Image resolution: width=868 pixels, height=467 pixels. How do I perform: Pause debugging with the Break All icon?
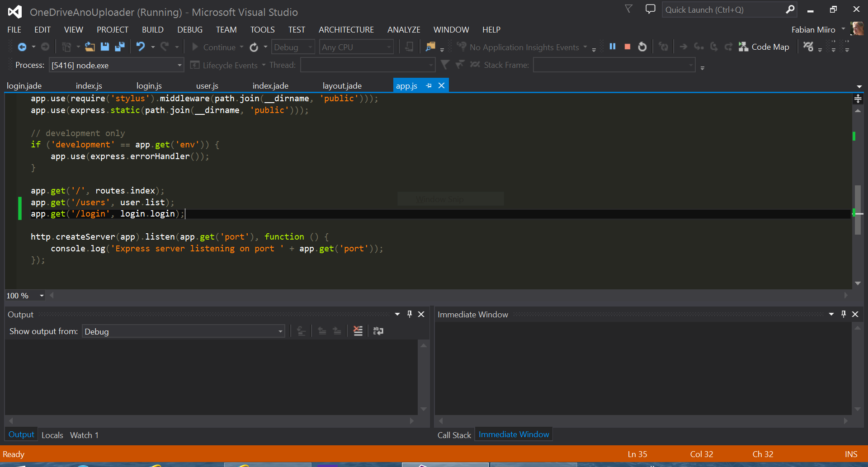613,47
